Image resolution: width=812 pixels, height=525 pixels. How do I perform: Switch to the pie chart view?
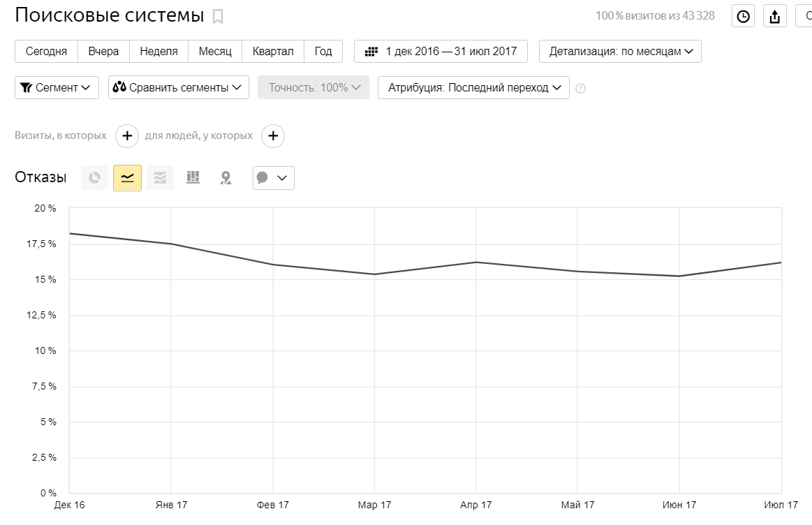pyautogui.click(x=94, y=178)
